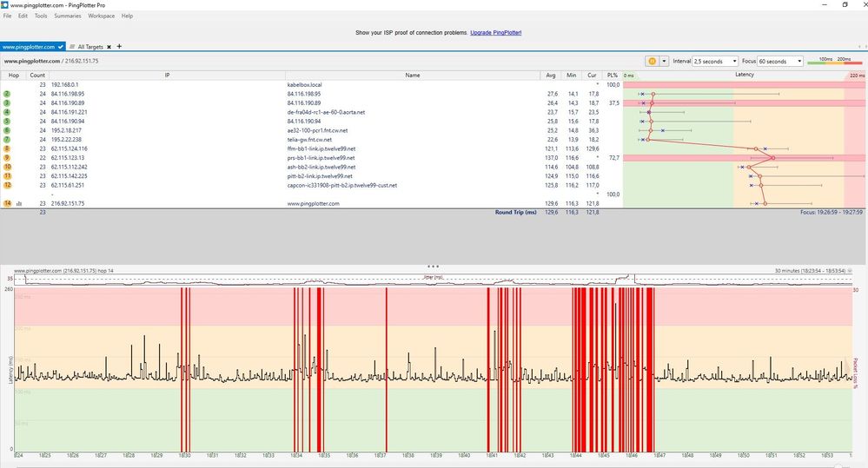The height and width of the screenshot is (468, 868).
Task: Click the hop 2 green number badge
Action: 7,93
